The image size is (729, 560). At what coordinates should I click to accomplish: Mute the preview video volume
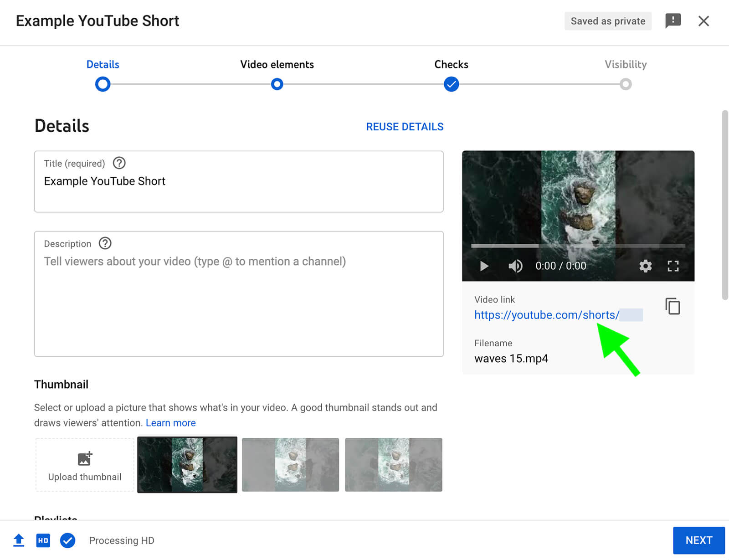(x=515, y=266)
